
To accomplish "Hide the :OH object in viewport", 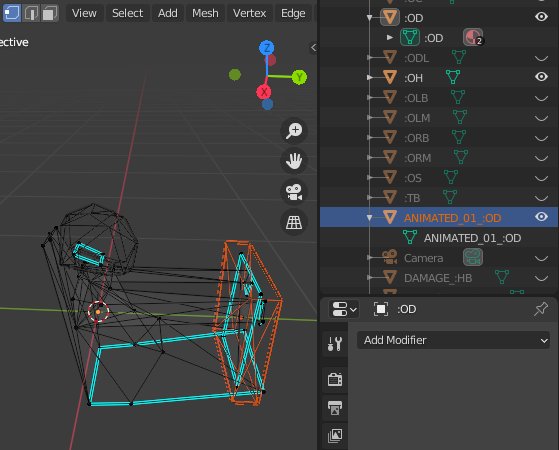I will click(x=541, y=77).
